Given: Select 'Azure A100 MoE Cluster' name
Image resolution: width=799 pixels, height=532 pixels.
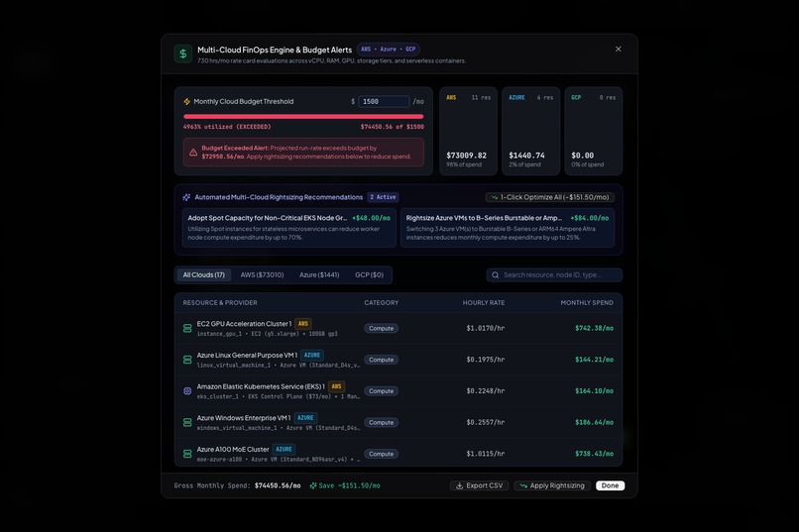Looking at the screenshot, I should point(233,450).
